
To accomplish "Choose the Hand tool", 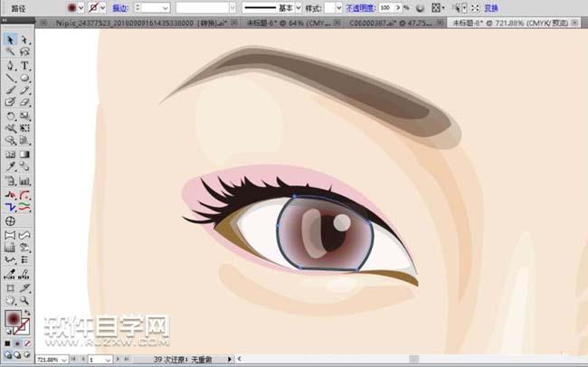I will (10, 300).
